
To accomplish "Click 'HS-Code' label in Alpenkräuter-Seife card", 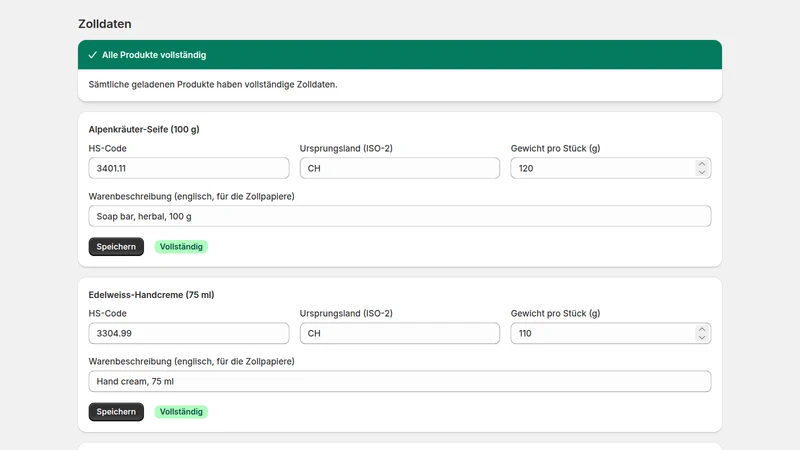I will tap(108, 148).
